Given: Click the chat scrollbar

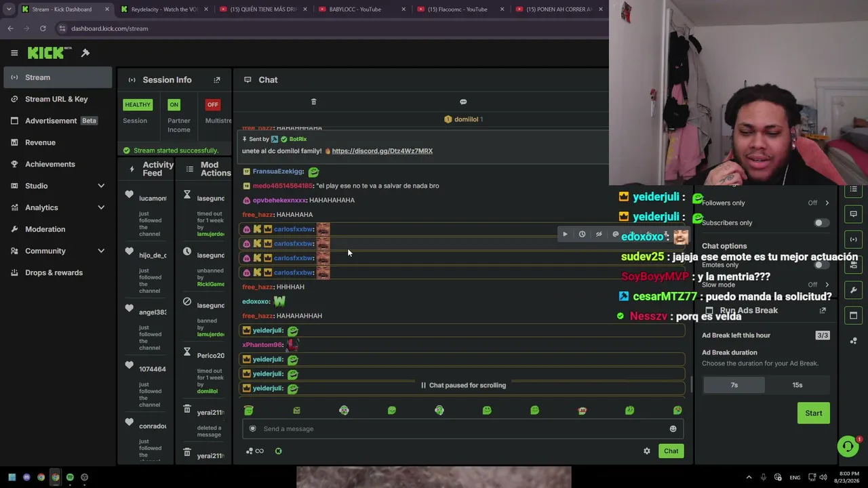Looking at the screenshot, I should point(691,385).
